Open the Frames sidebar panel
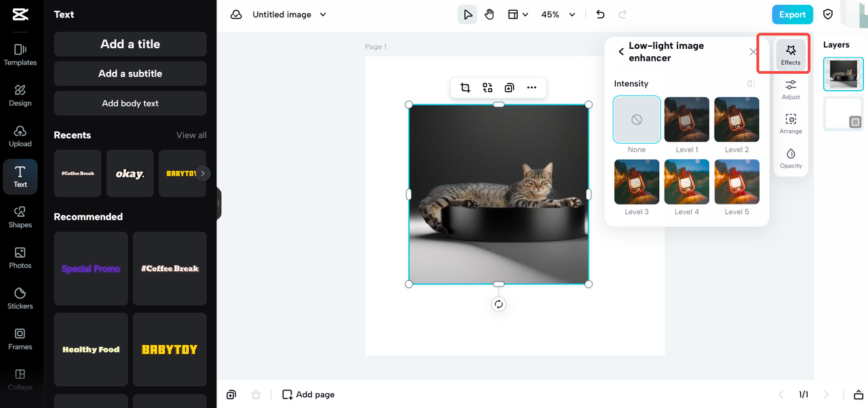The height and width of the screenshot is (408, 868). pyautogui.click(x=20, y=339)
